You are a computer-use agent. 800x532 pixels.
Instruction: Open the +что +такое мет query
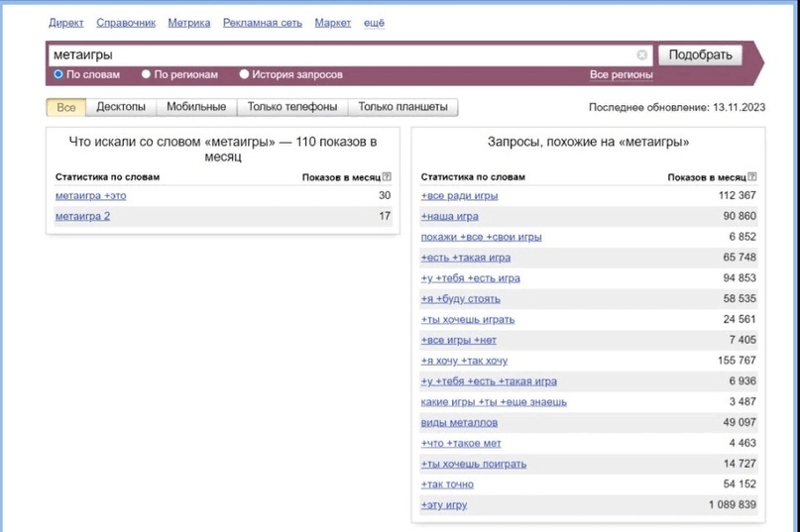coord(461,443)
